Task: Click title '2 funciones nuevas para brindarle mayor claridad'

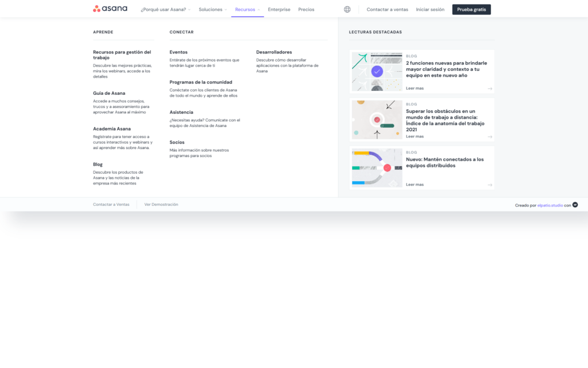Action: coord(446,69)
